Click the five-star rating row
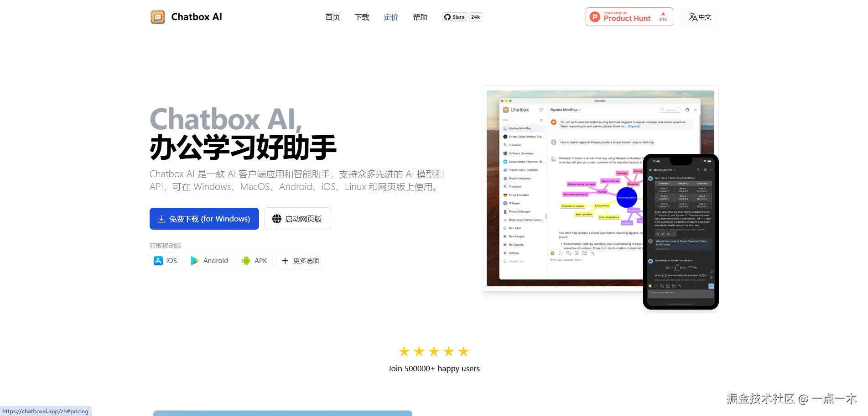The width and height of the screenshot is (868, 416). (x=433, y=352)
